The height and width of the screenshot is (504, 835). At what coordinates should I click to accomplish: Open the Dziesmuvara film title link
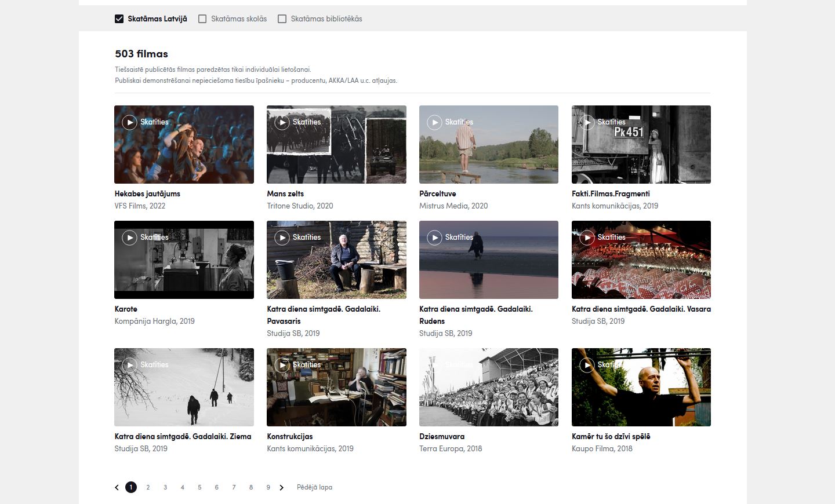[x=441, y=437]
